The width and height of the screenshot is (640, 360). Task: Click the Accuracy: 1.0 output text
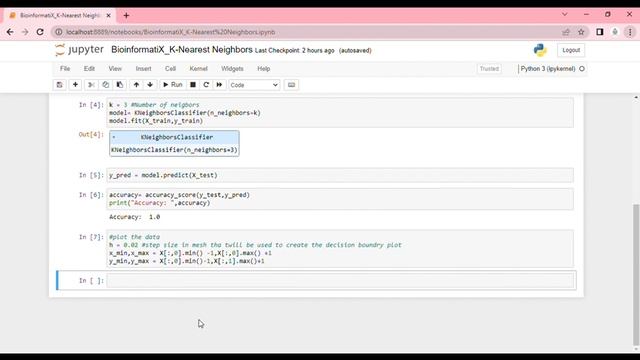coord(135,217)
